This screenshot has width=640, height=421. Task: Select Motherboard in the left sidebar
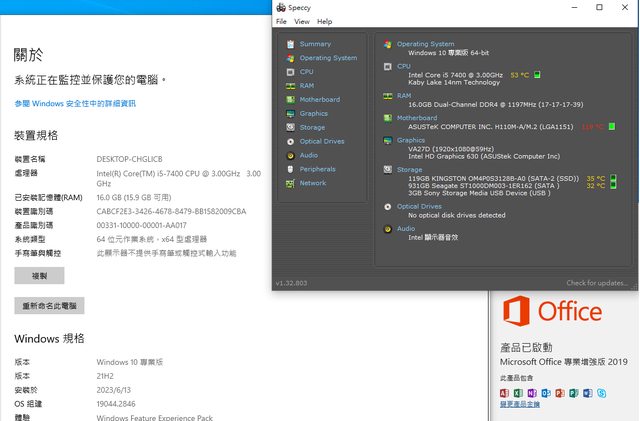[319, 100]
